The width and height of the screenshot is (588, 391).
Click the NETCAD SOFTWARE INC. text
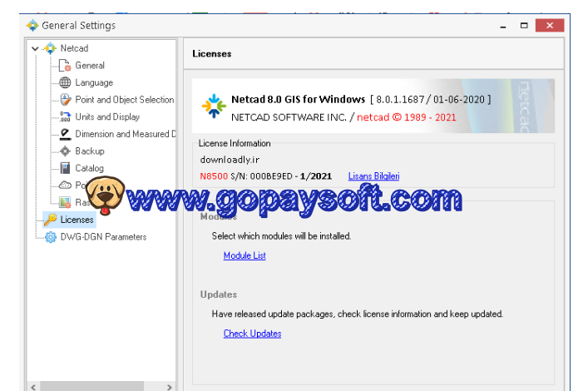[x=289, y=117]
